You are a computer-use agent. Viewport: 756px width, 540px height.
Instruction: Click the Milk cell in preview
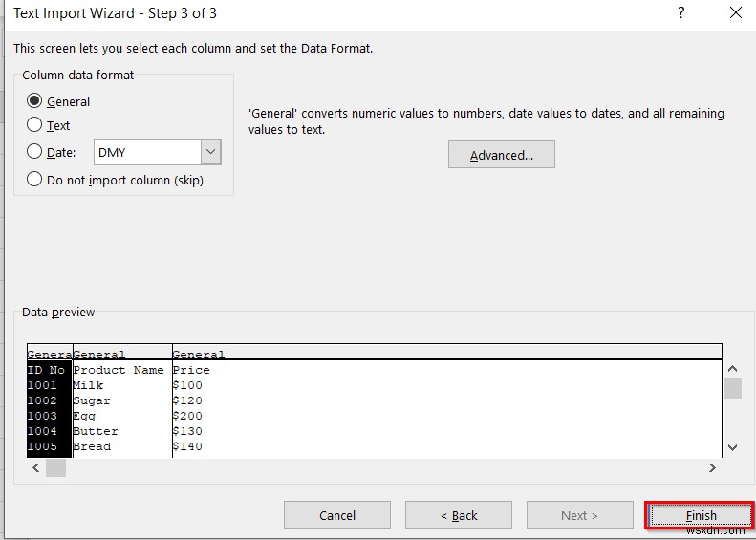coord(88,385)
